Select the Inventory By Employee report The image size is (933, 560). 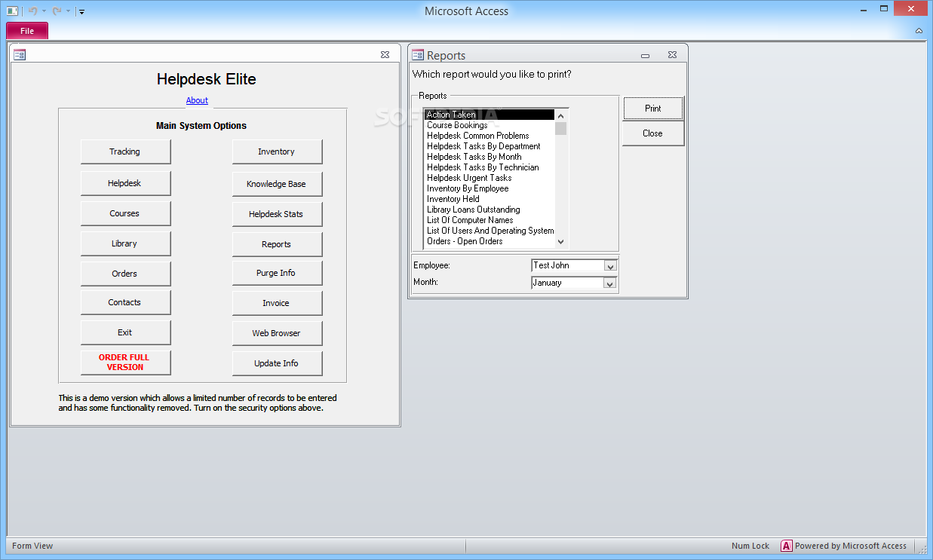(x=490, y=188)
